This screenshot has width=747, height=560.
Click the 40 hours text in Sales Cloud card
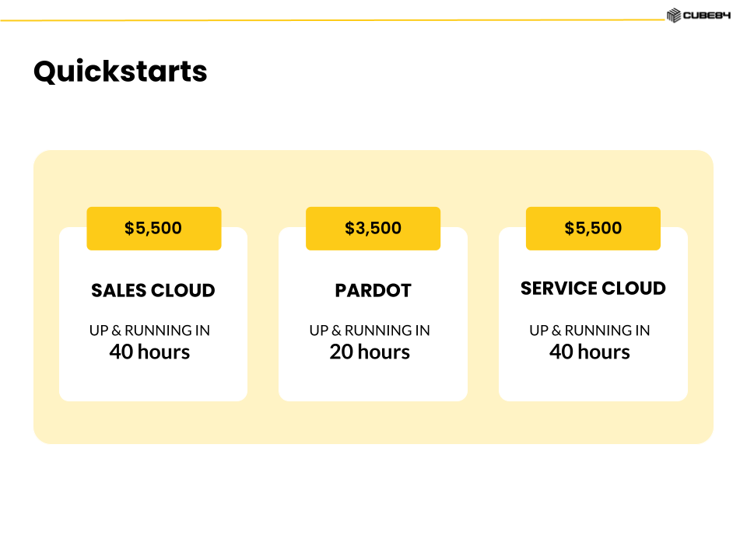coord(149,352)
